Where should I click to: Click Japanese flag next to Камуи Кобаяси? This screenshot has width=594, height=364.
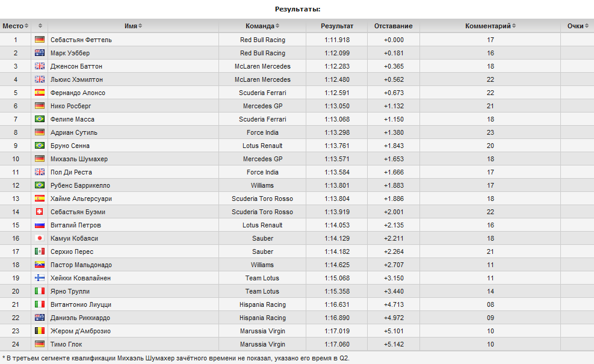coord(39,238)
